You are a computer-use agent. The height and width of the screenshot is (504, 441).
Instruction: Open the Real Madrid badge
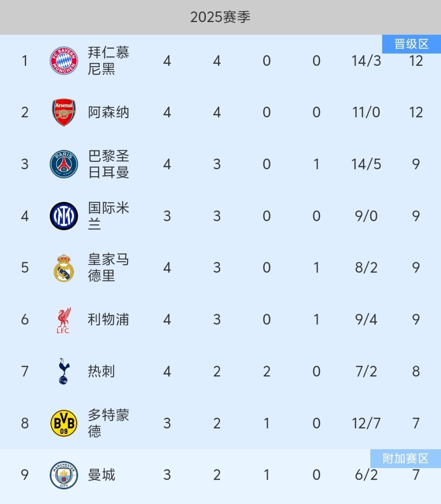tap(64, 268)
